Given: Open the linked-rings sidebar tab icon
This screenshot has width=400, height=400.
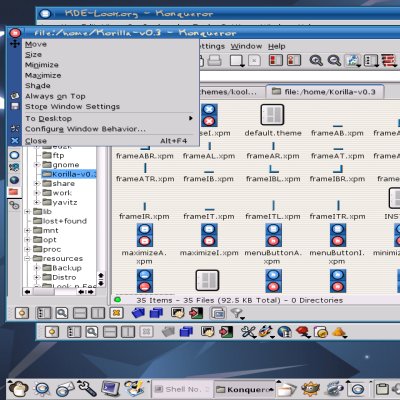Looking at the screenshot, I should click(14, 205).
